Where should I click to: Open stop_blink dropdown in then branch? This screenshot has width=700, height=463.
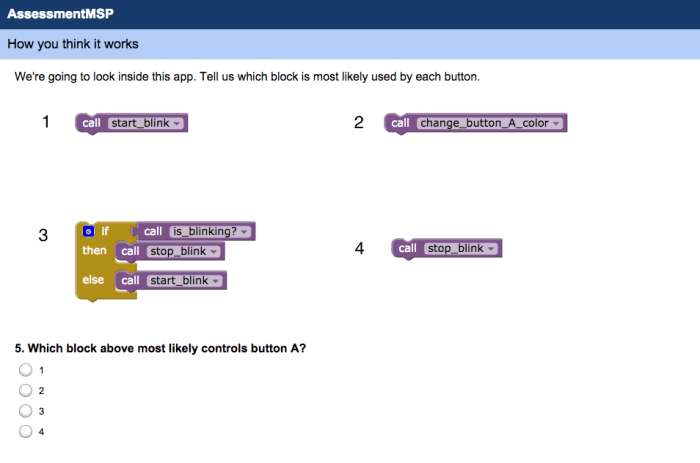tap(213, 251)
